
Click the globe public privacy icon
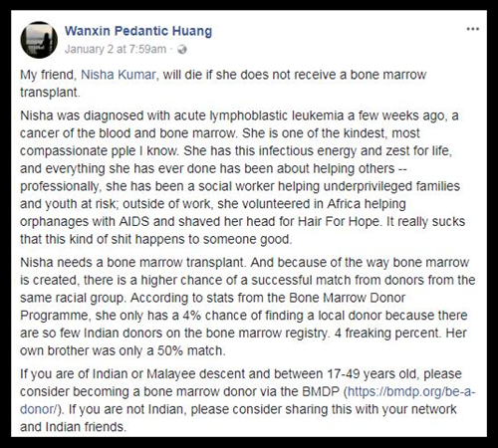(182, 50)
